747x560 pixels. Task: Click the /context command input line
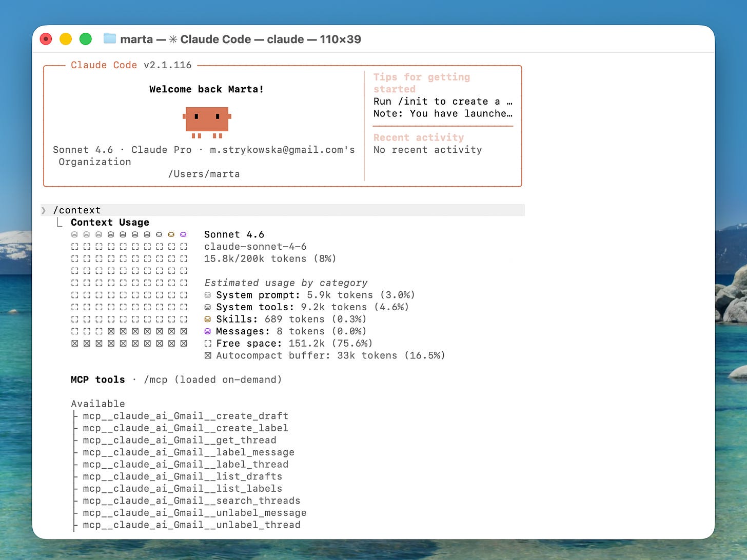(283, 210)
